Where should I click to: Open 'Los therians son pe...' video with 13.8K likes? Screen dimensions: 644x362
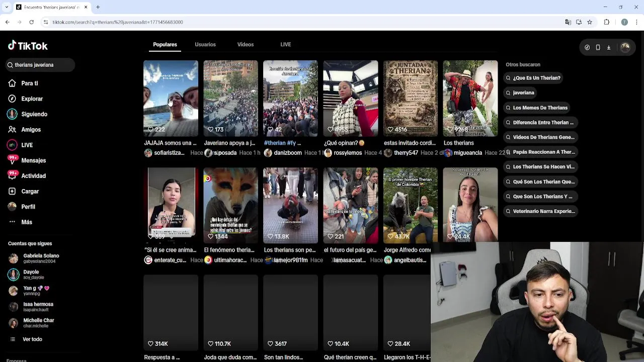tap(290, 205)
